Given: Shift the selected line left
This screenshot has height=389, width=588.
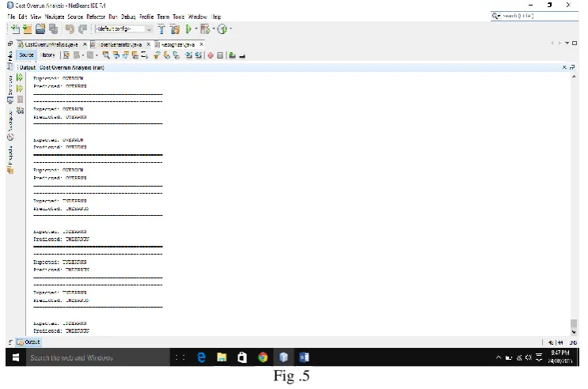Looking at the screenshot, I should coord(188,55).
